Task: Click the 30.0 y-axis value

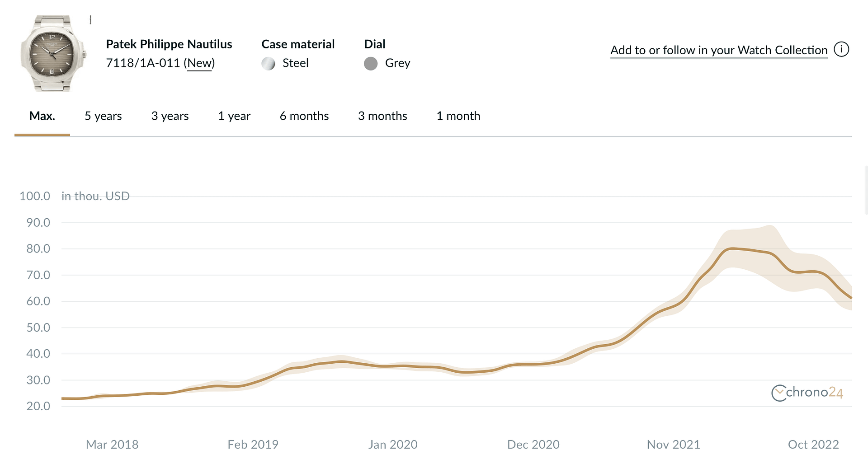Action: pos(38,380)
